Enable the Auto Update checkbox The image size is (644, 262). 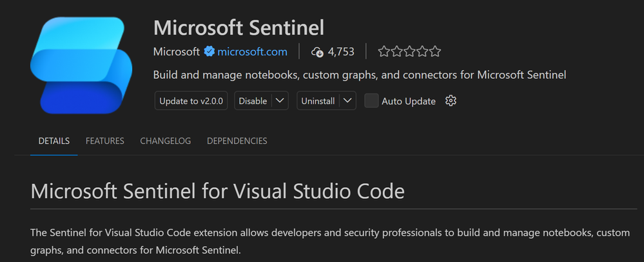tap(371, 101)
